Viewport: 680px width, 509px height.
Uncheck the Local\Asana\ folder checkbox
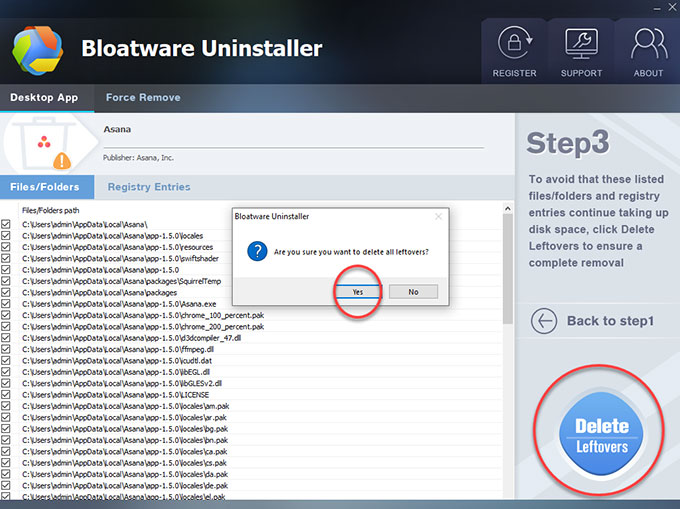tap(6, 224)
